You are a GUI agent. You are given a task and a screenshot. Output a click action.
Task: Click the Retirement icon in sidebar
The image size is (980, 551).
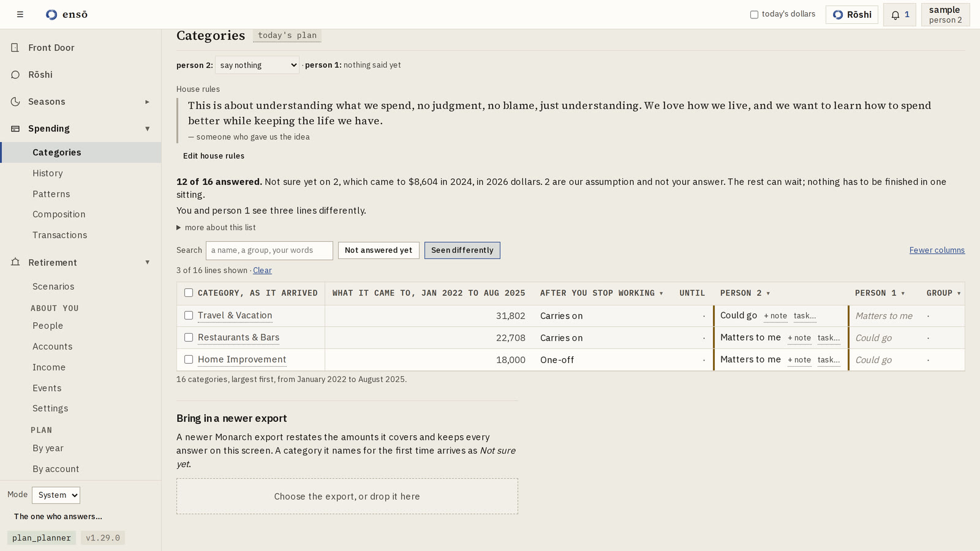point(15,262)
